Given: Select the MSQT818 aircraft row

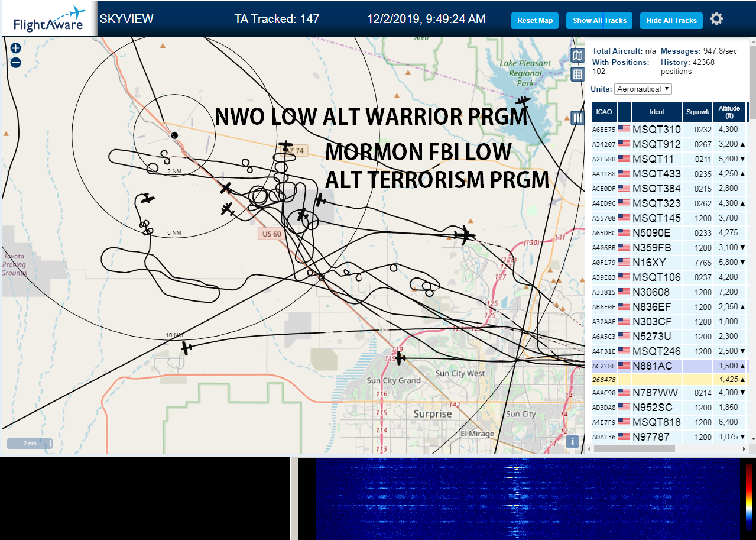Looking at the screenshot, I should (670, 422).
